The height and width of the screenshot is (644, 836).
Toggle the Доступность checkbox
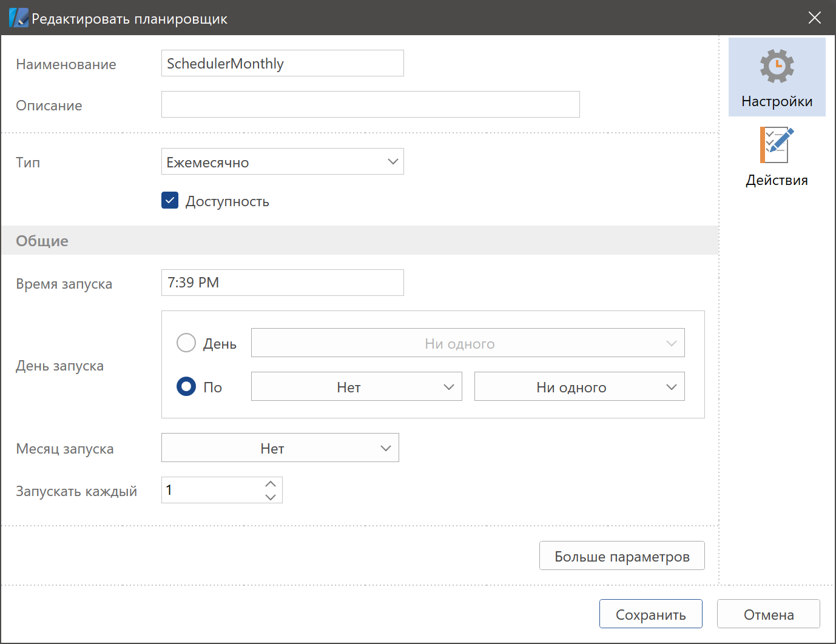(x=170, y=201)
